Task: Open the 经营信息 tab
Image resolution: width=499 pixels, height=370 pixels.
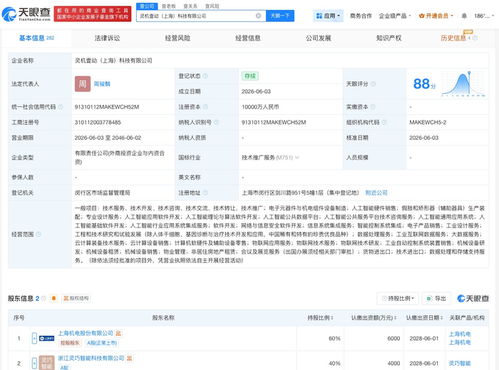Action: 248,38
